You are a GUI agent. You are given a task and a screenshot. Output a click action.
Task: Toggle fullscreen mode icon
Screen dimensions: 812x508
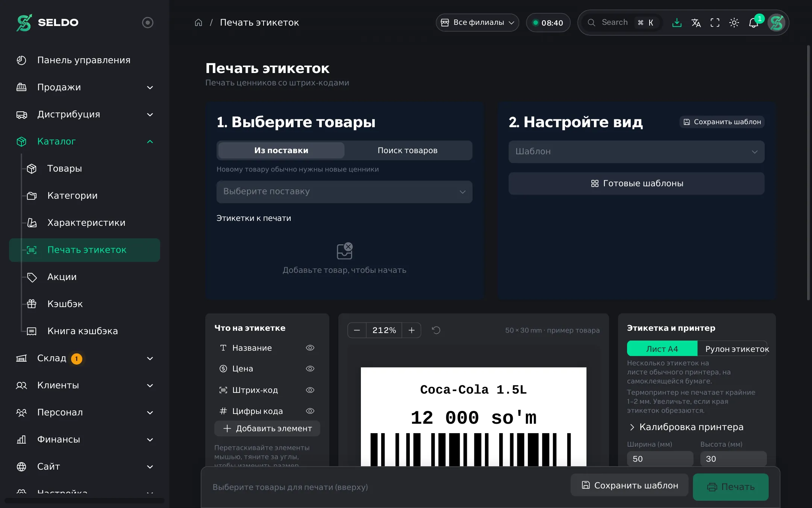click(x=715, y=23)
